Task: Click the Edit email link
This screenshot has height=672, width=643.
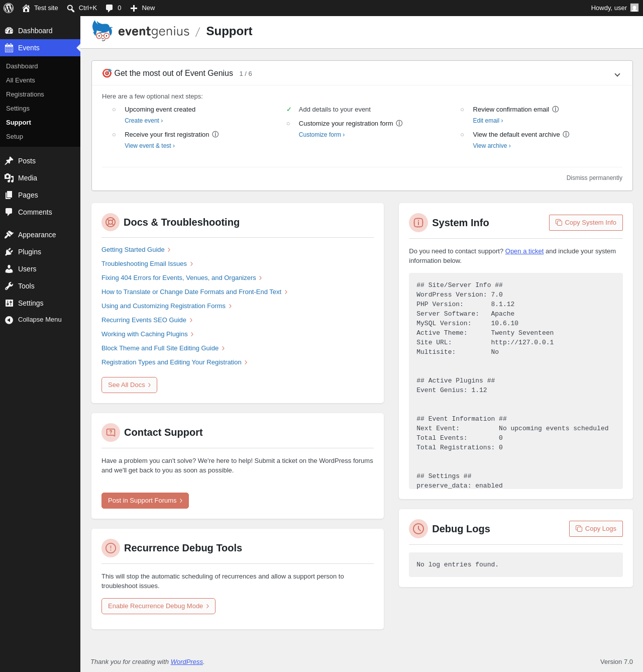Action: pos(488,121)
